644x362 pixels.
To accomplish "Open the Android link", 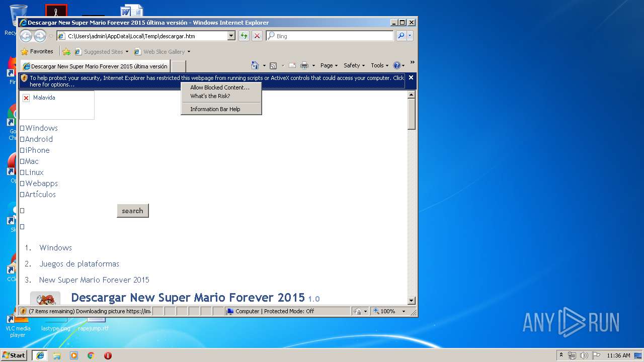I will click(x=39, y=139).
